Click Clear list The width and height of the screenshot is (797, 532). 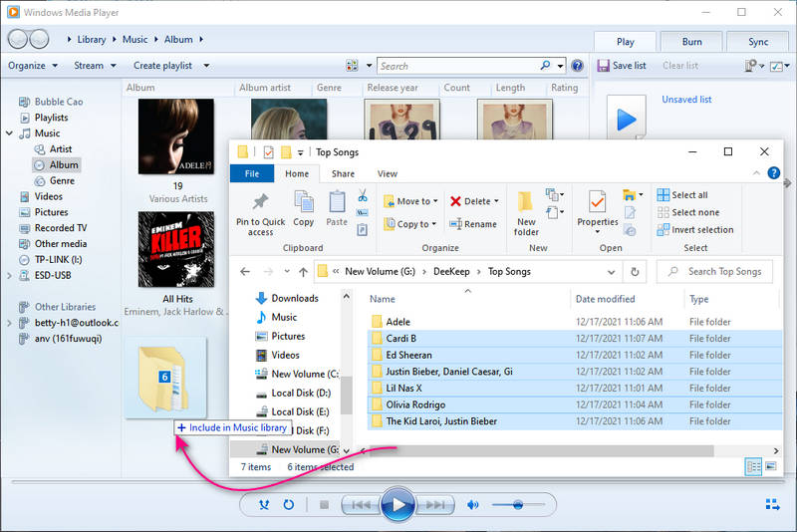tap(680, 66)
